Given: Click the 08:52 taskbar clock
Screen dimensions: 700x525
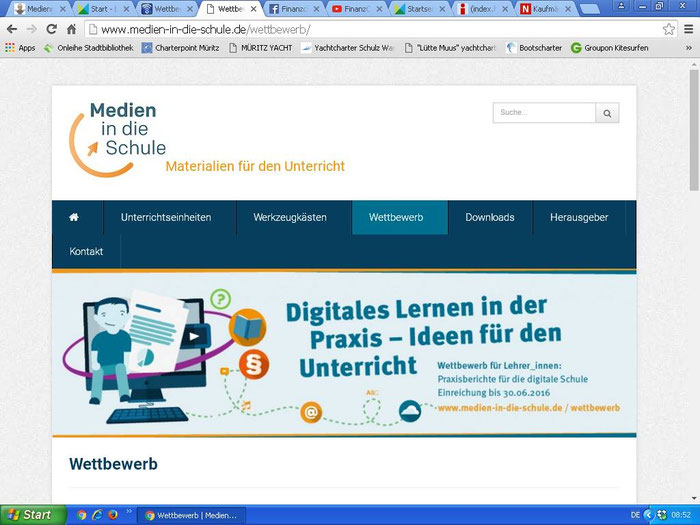Looking at the screenshot, I should 681,515.
